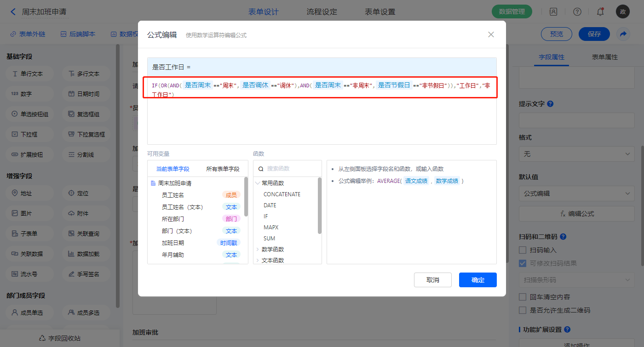
Task: Close the 公式编辑 dialog with X
Action: click(491, 34)
